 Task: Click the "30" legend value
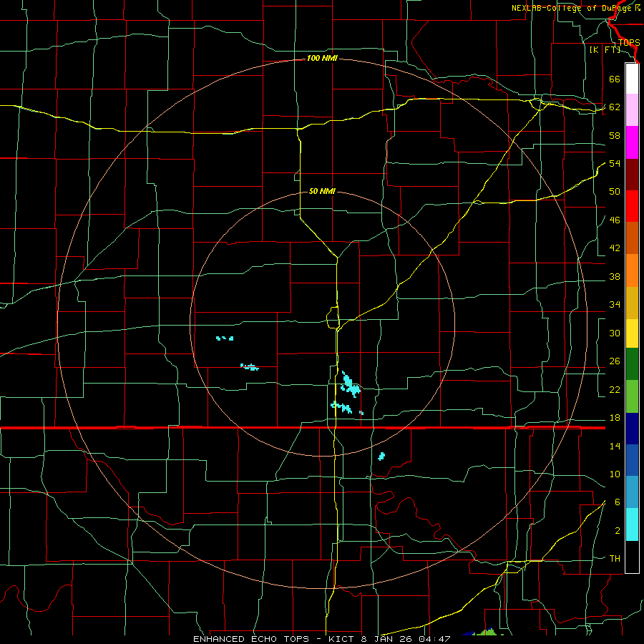pyautogui.click(x=615, y=333)
